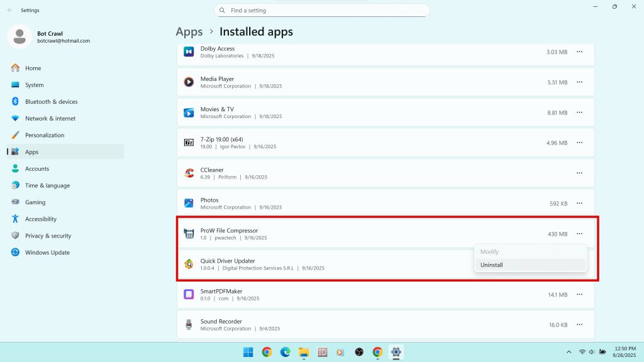Click the SmartPDFMaker app icon
The height and width of the screenshot is (362, 644).
[x=189, y=294]
